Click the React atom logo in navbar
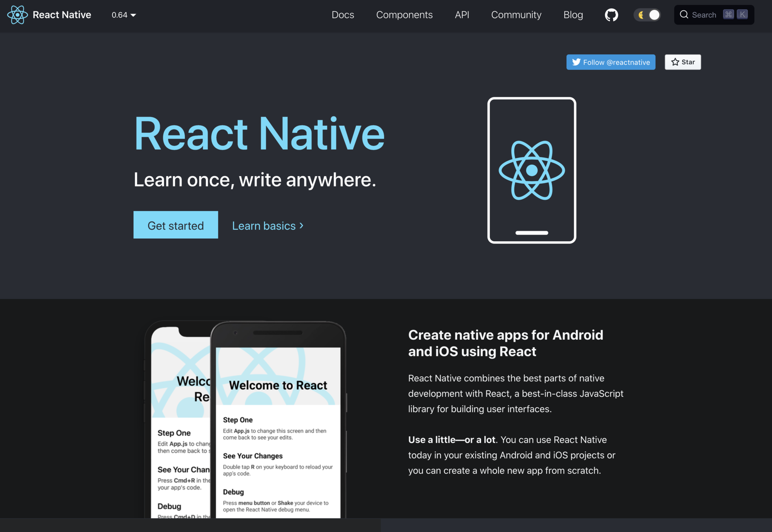This screenshot has width=772, height=532. [x=17, y=15]
